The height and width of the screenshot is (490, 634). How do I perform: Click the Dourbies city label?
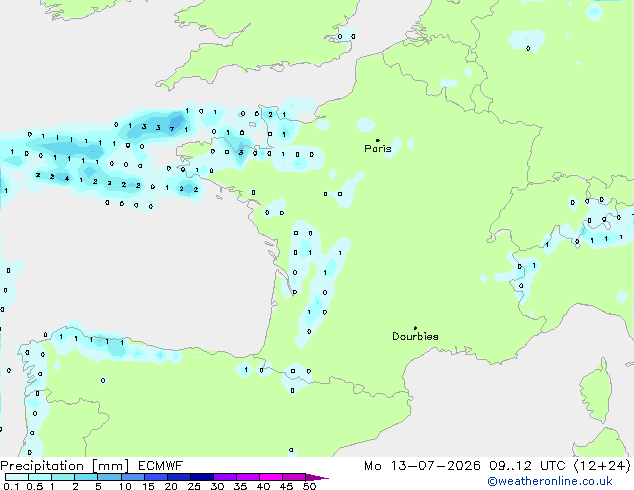415,336
